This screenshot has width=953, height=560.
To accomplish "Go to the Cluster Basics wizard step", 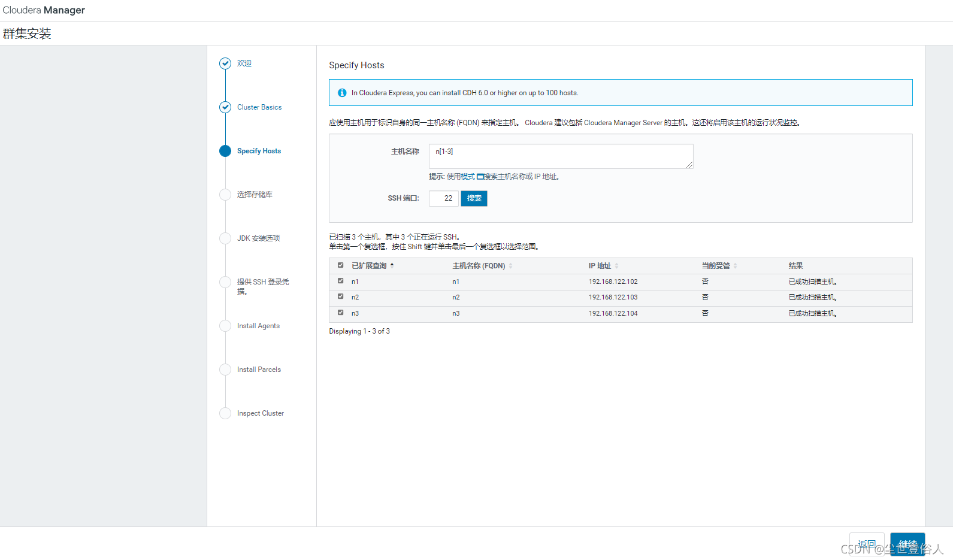I will pyautogui.click(x=259, y=107).
